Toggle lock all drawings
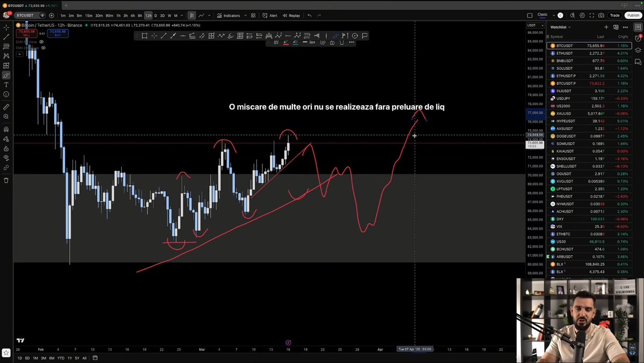Viewport: 644px width, 363px height. coord(6,149)
